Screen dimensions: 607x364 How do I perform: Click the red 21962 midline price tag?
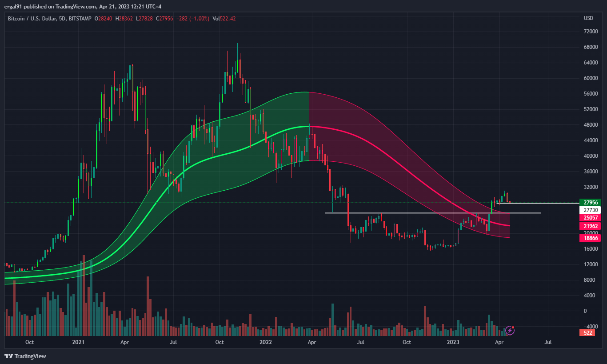(590, 226)
